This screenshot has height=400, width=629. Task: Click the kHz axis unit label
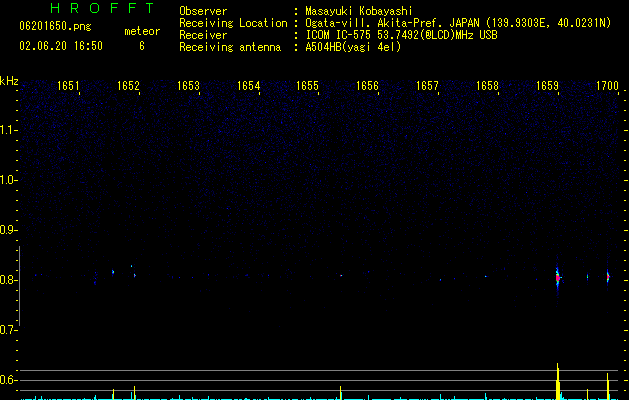pos(9,81)
